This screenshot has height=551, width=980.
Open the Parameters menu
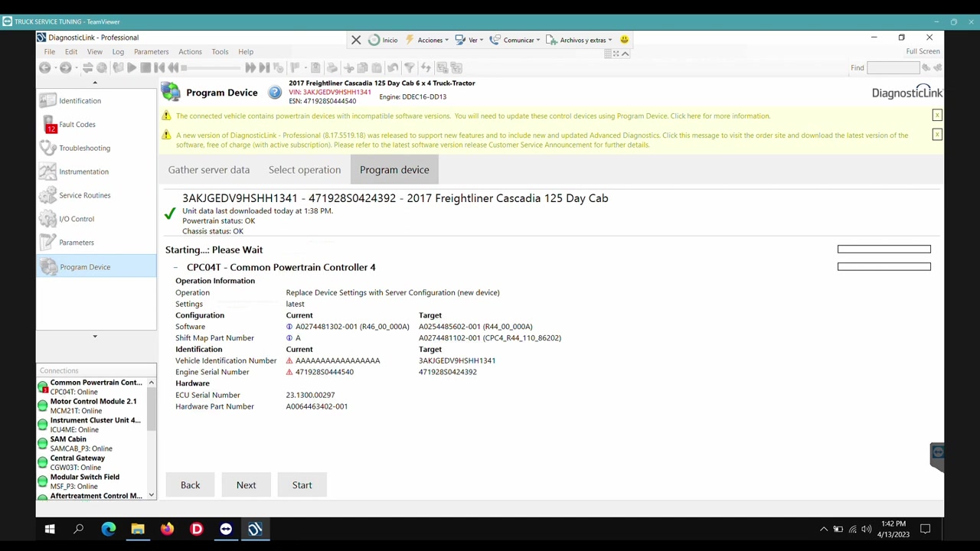point(151,52)
